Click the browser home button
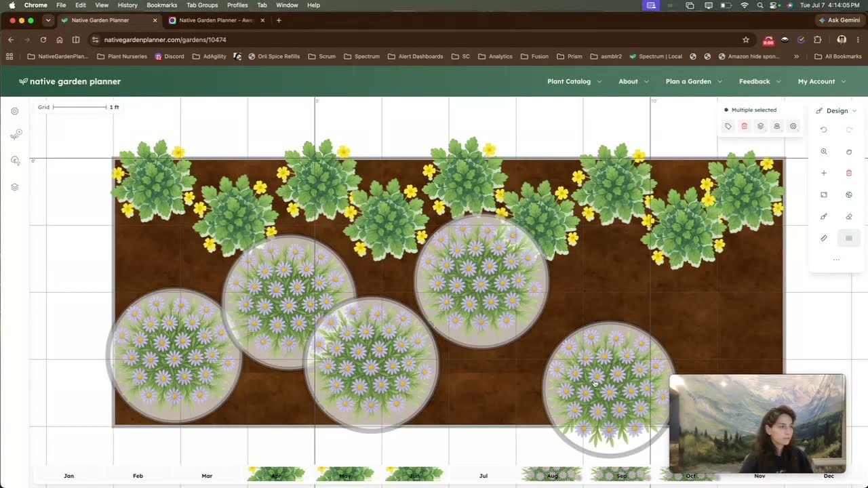 60,40
